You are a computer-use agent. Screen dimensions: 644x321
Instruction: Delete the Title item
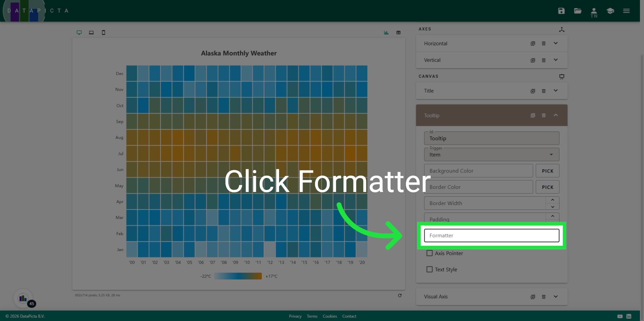(544, 91)
